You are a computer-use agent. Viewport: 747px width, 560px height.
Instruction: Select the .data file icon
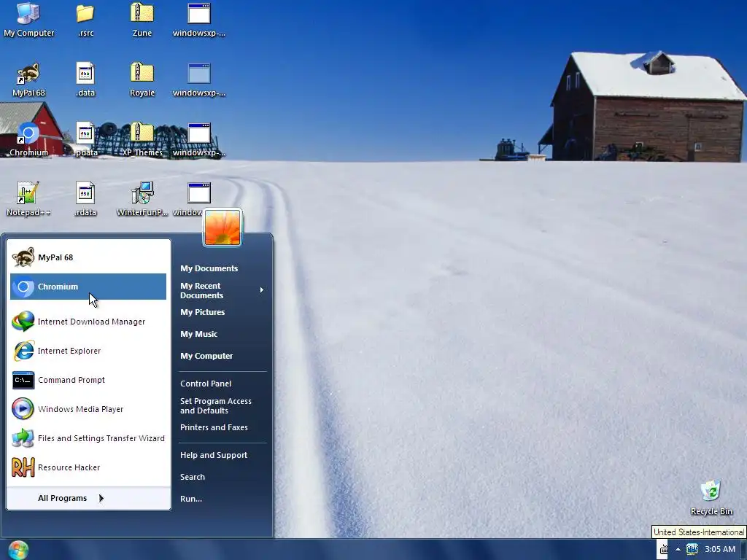85,79
